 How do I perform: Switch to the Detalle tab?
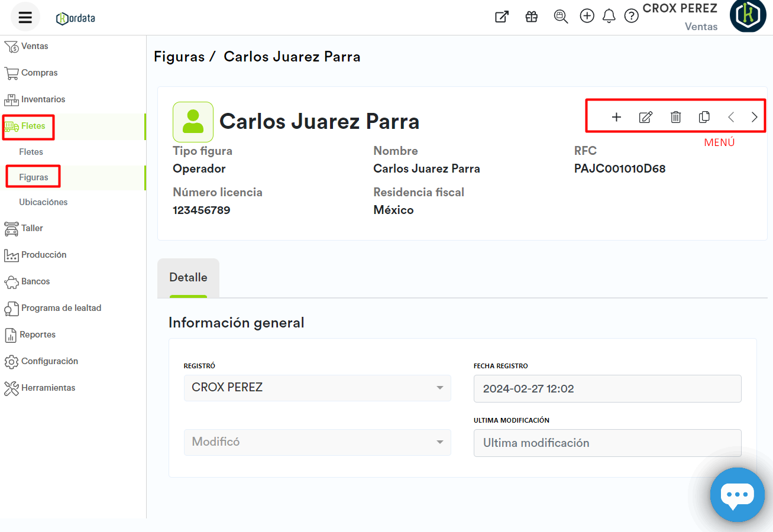188,278
